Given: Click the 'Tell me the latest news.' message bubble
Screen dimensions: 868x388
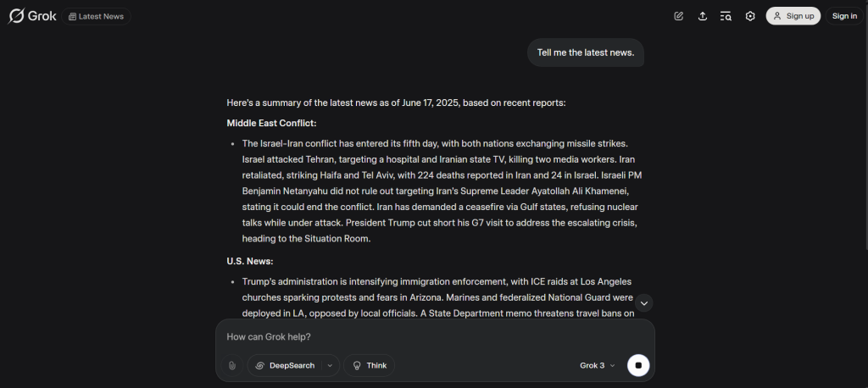Looking at the screenshot, I should pyautogui.click(x=585, y=53).
